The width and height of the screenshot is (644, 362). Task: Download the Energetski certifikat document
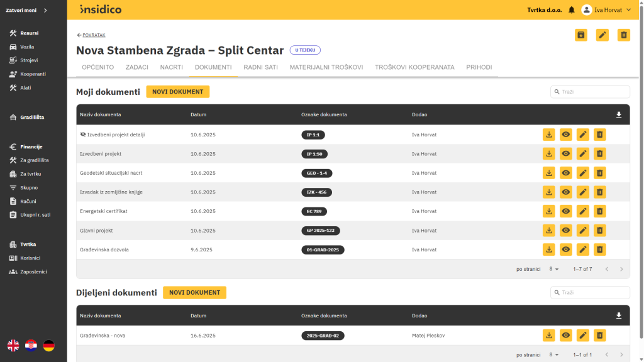(549, 211)
